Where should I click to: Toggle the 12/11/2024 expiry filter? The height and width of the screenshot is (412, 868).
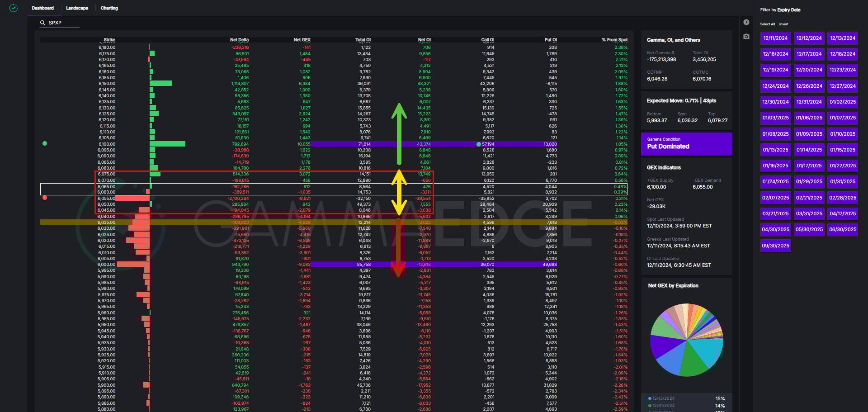click(775, 38)
